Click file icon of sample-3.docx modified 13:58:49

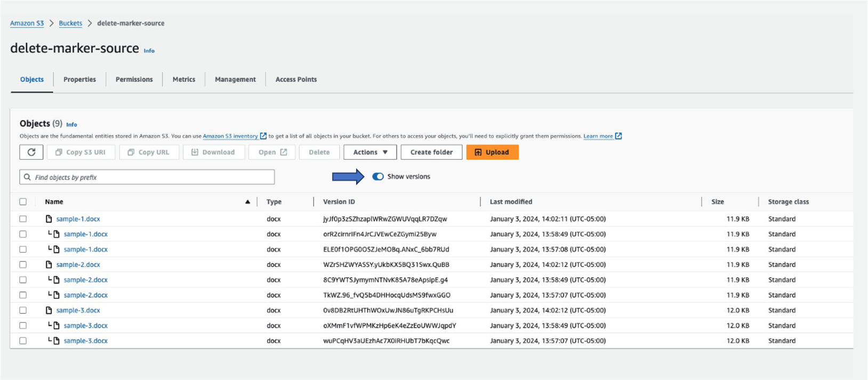pos(57,326)
